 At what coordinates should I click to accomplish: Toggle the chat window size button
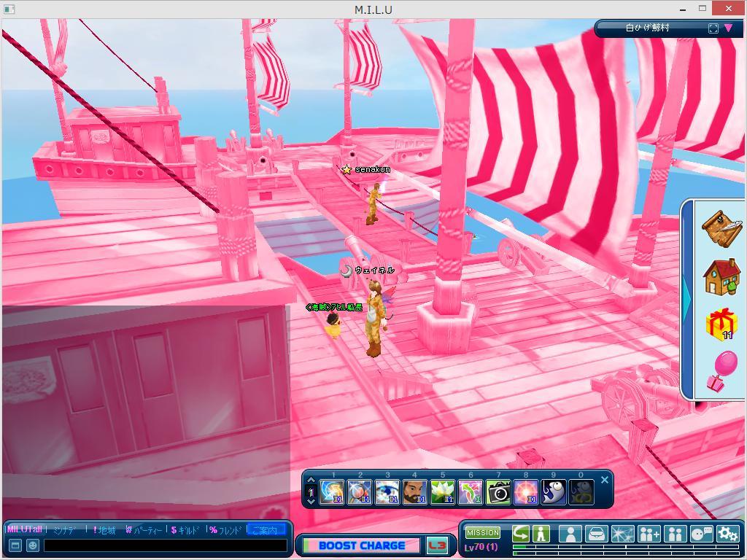click(x=15, y=545)
